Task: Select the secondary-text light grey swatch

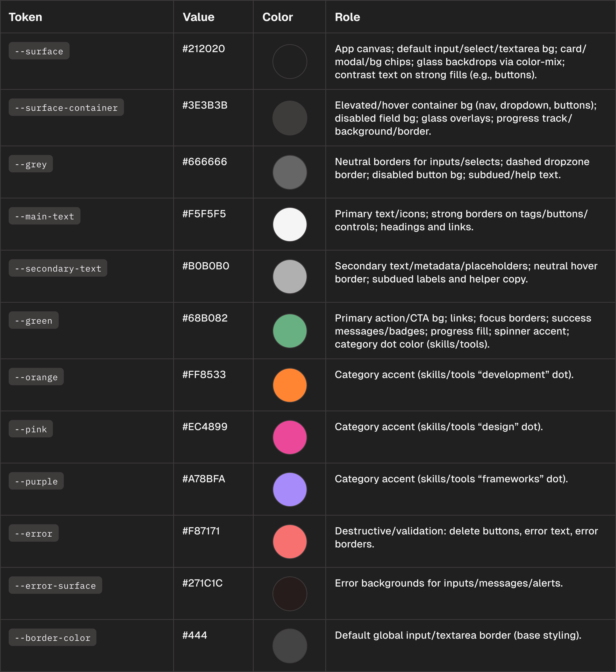Action: pos(289,277)
